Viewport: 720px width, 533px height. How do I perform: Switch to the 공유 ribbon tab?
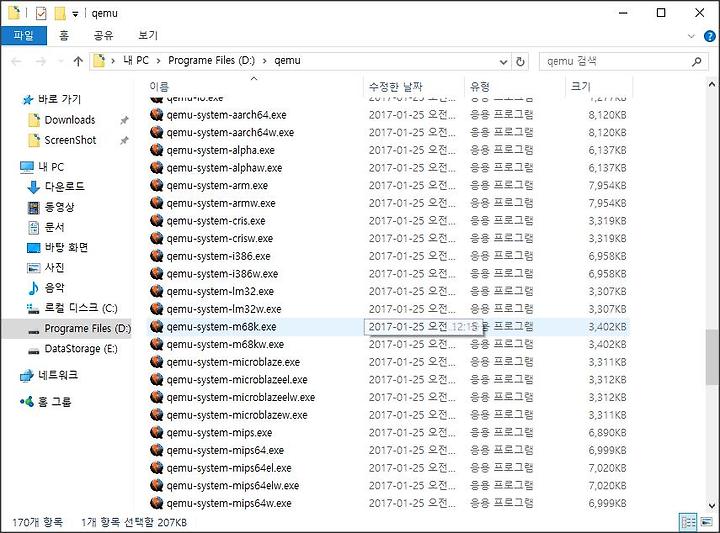click(x=103, y=35)
